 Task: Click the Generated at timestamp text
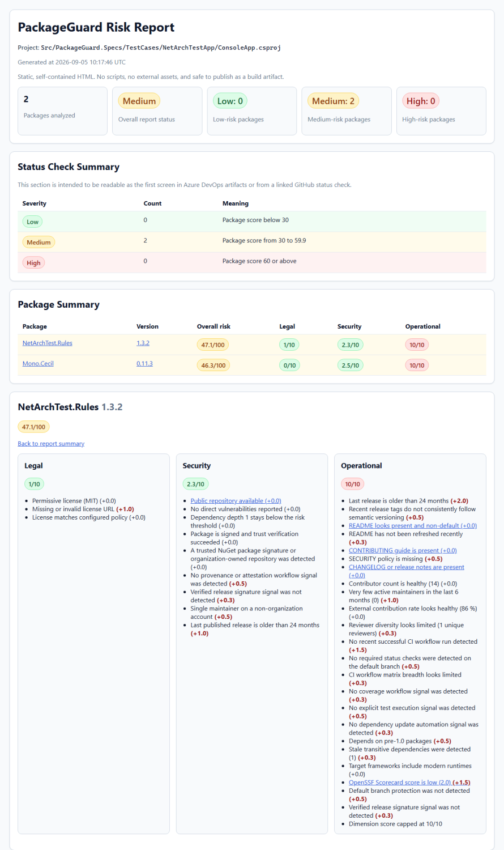(x=72, y=62)
